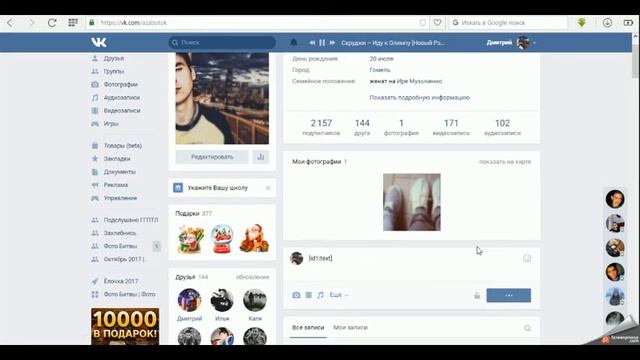This screenshot has height=360, width=640.
Task: Click the blue post submit button
Action: 509,295
